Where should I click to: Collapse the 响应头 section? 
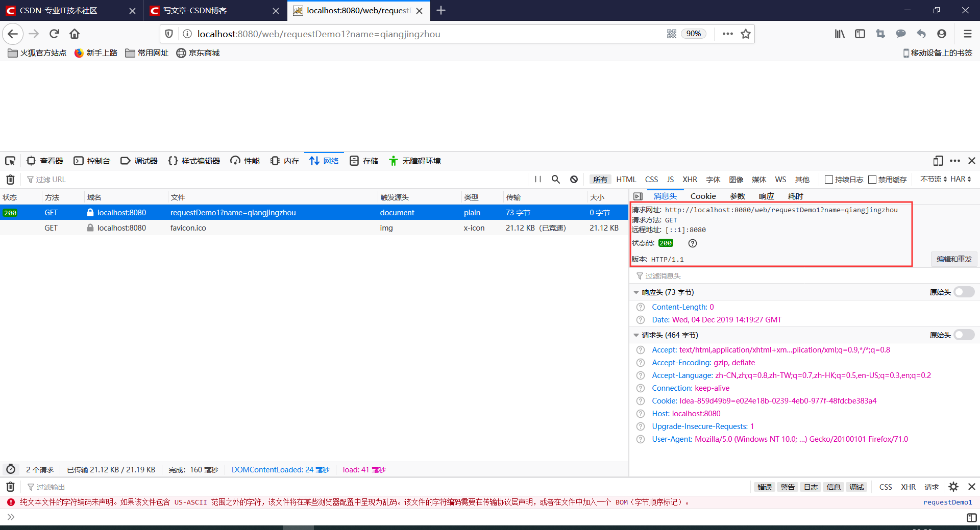636,292
